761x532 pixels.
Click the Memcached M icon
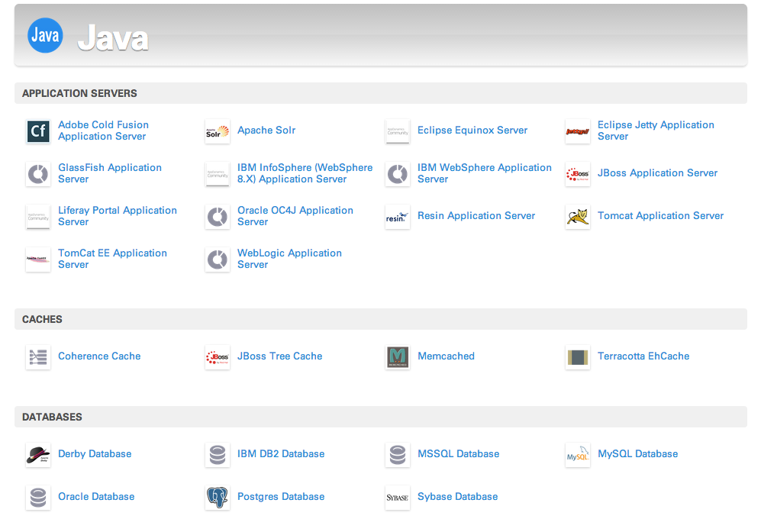click(398, 357)
